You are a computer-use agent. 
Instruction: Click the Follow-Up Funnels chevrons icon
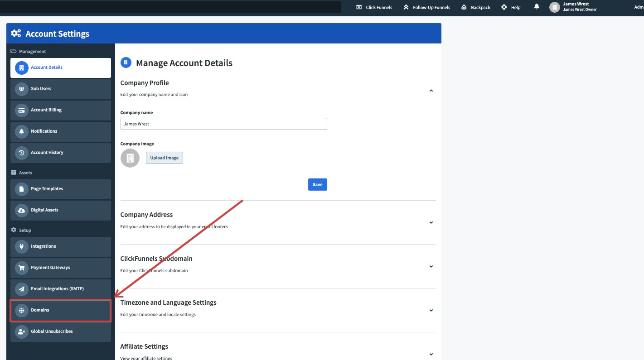[x=406, y=7]
